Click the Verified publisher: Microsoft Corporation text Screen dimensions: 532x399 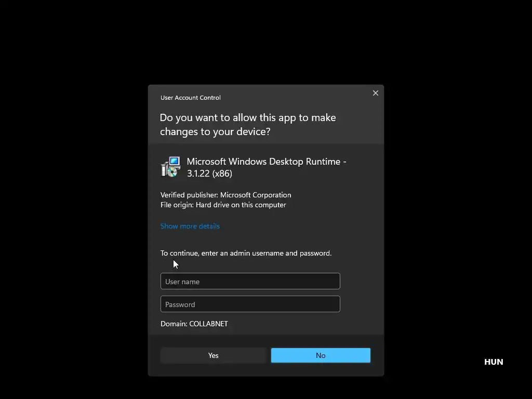click(x=225, y=195)
